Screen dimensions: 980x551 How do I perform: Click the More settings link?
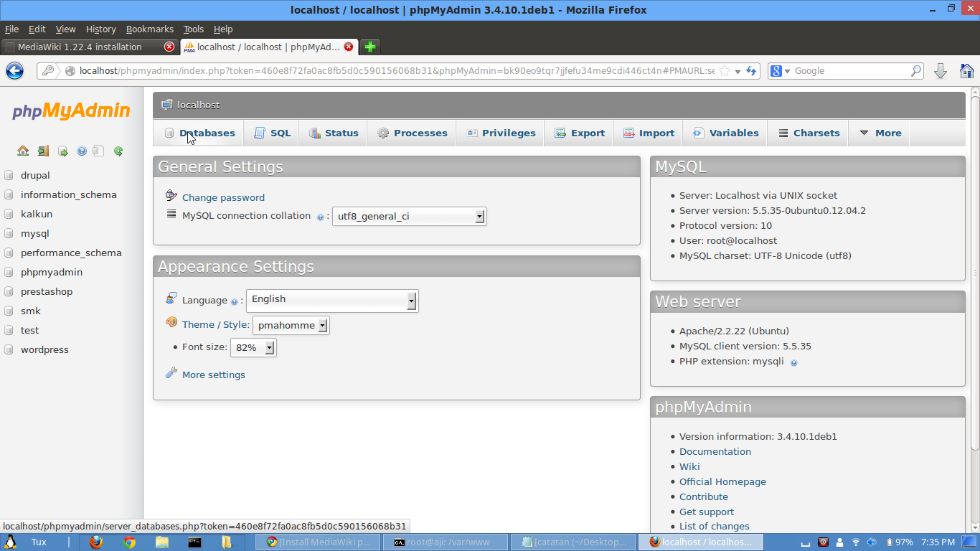point(214,375)
